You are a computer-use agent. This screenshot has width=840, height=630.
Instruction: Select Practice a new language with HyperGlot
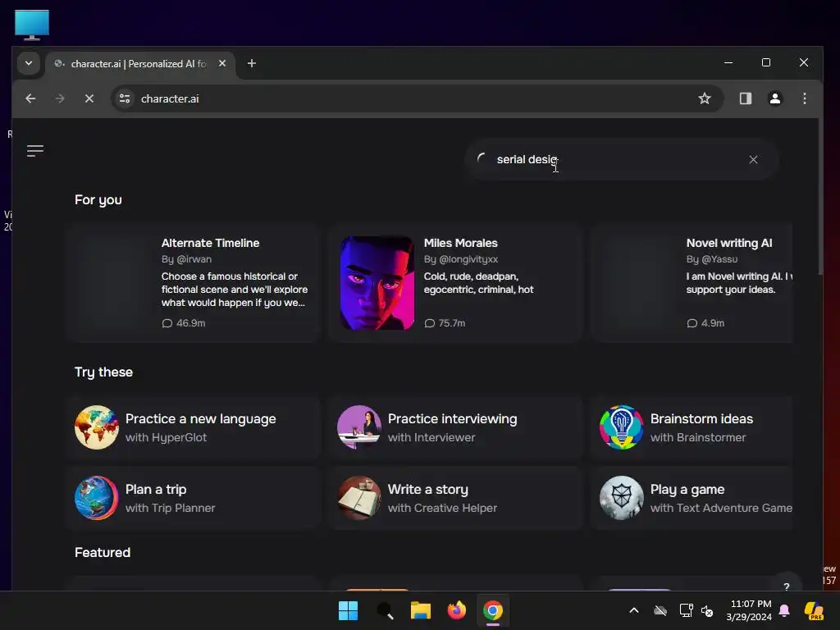(x=194, y=427)
